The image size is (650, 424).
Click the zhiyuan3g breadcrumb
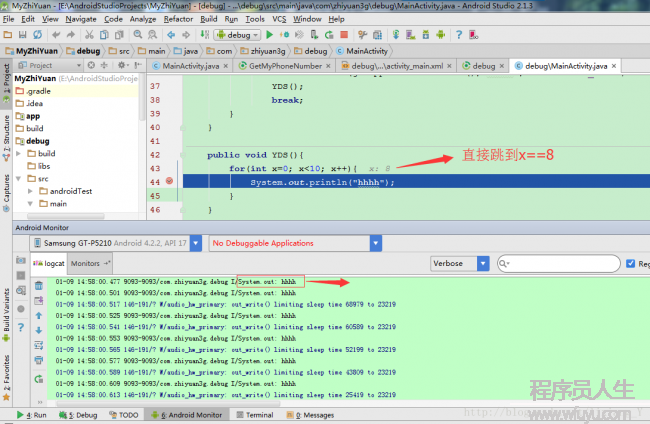pyautogui.click(x=263, y=51)
